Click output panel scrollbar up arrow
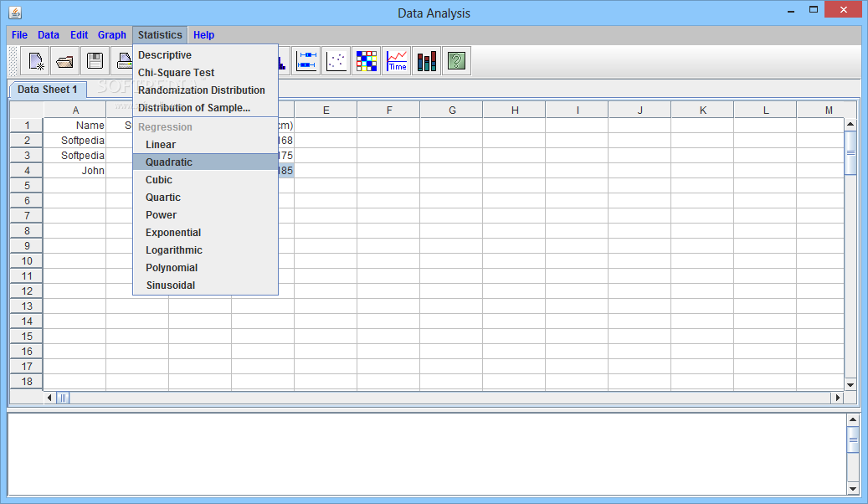The width and height of the screenshot is (868, 504). (853, 419)
